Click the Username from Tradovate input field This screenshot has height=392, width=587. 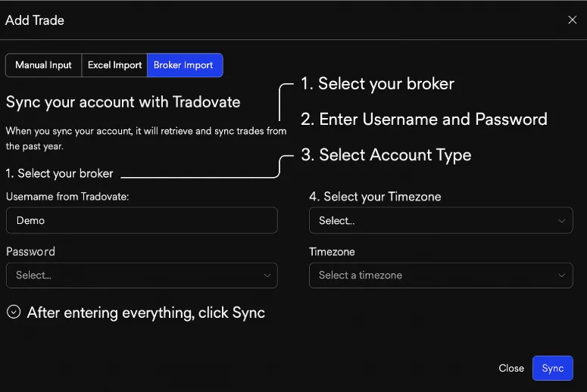(142, 220)
